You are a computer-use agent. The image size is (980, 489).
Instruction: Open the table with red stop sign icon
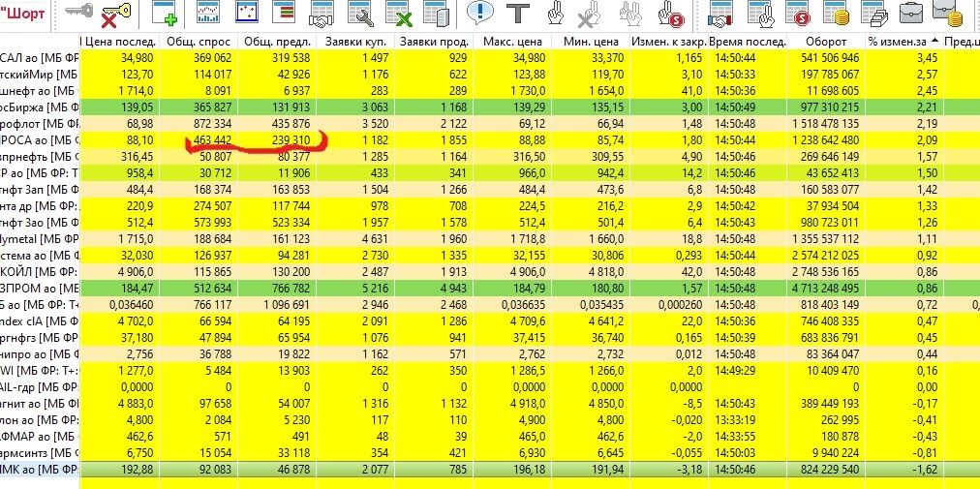pyautogui.click(x=798, y=14)
